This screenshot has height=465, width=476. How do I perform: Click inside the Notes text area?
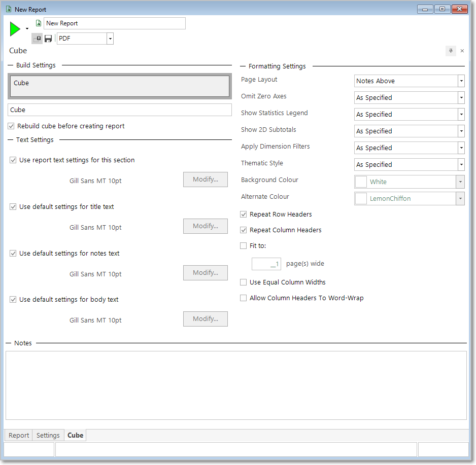(236, 385)
